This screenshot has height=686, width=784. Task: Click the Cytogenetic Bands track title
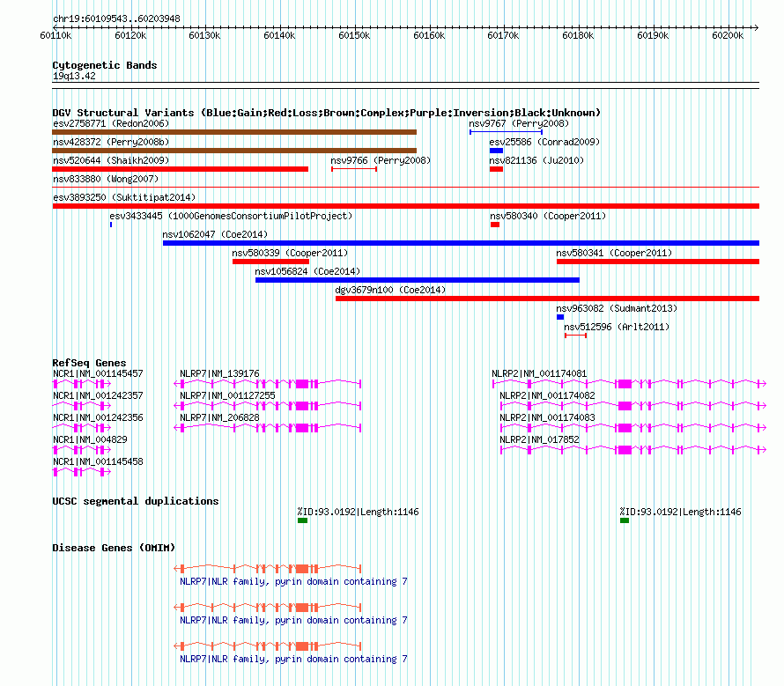[x=105, y=65]
